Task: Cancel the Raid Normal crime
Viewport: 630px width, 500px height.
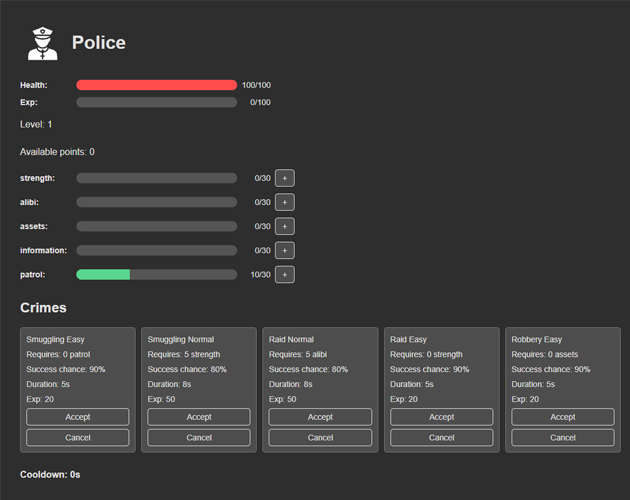Action: [x=320, y=437]
